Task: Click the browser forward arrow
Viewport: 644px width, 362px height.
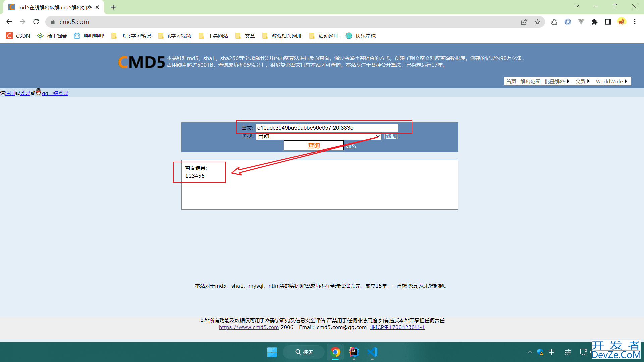Action: pos(22,22)
